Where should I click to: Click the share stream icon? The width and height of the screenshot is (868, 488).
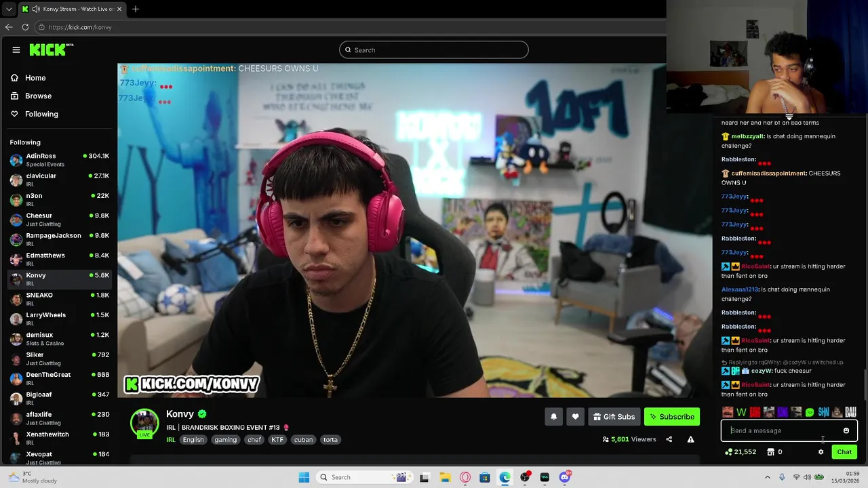point(669,439)
